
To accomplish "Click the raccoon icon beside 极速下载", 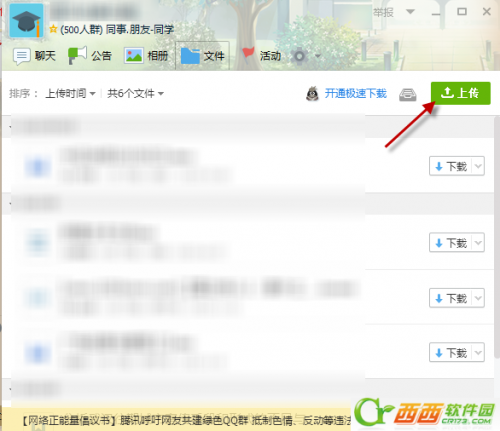I will pyautogui.click(x=312, y=93).
